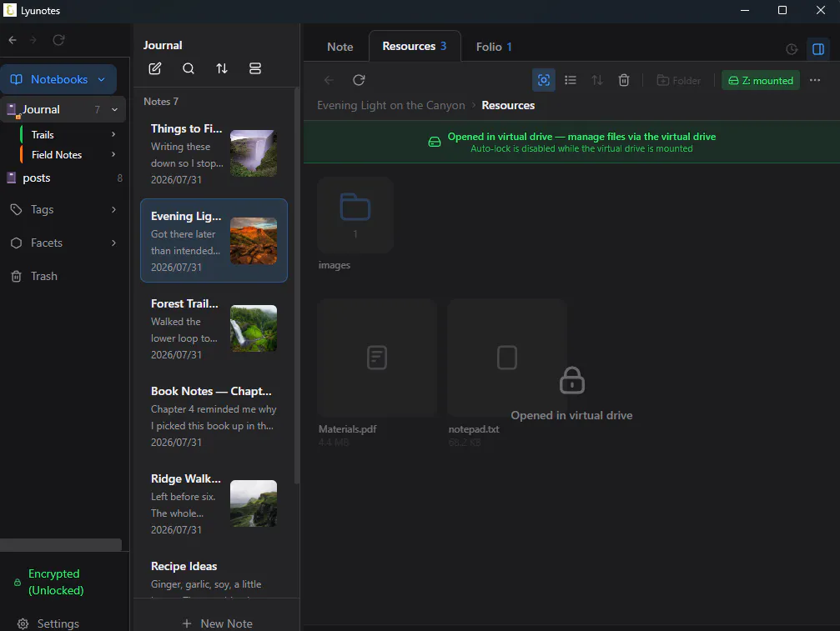
Task: Click the Folder button in resources toolbar
Action: pyautogui.click(x=679, y=80)
